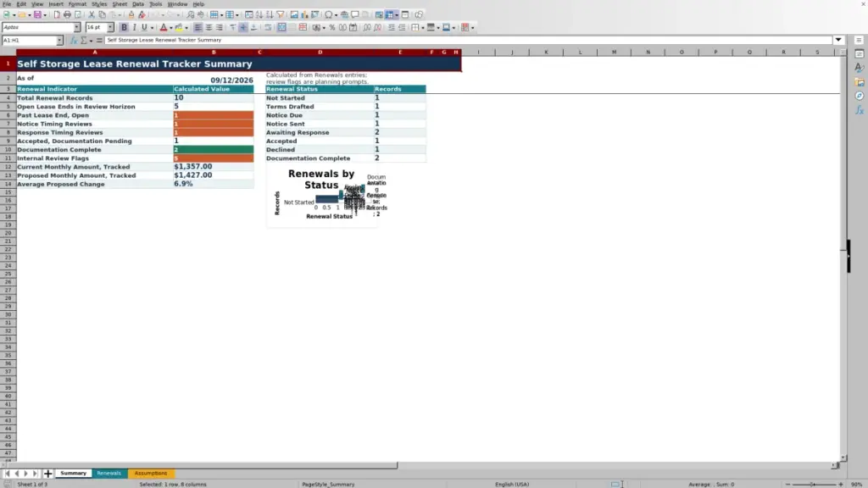
Task: Open sidebar settings hamburger button
Action: [860, 41]
